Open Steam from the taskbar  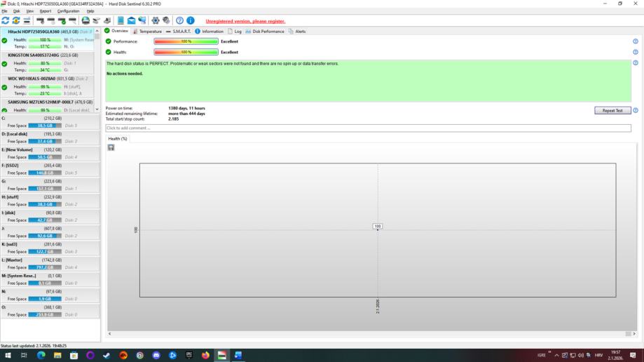pos(107,355)
